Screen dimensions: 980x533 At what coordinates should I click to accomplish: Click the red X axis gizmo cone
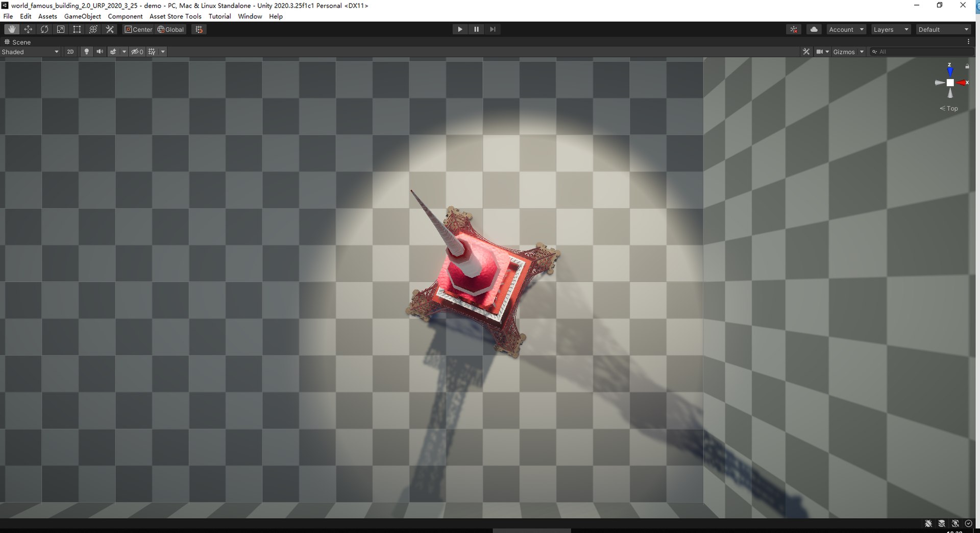[x=963, y=83]
